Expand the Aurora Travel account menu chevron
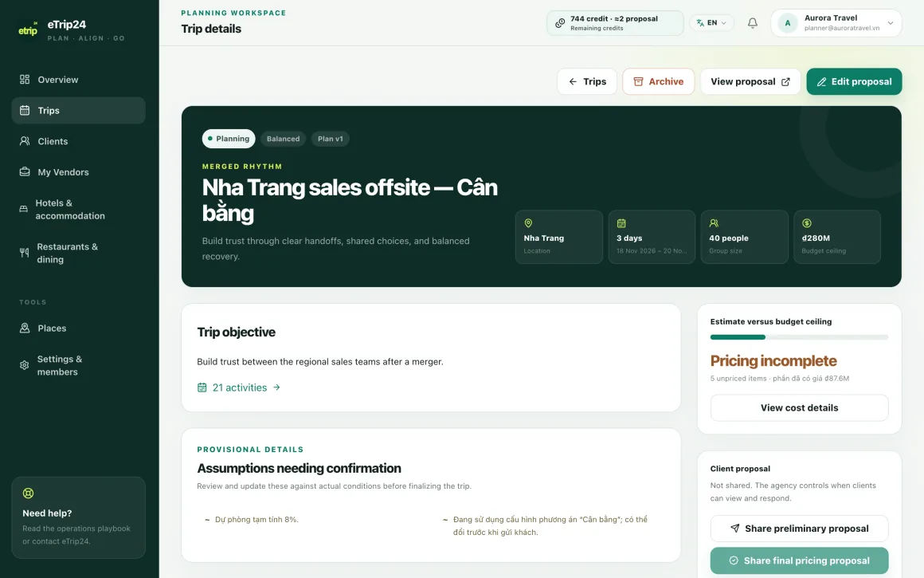 coord(891,23)
